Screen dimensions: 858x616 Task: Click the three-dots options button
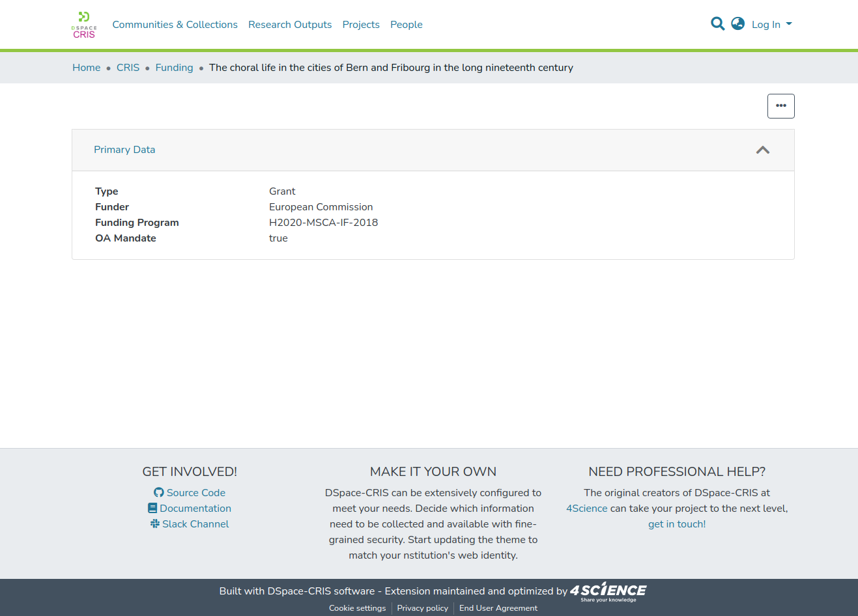780,106
